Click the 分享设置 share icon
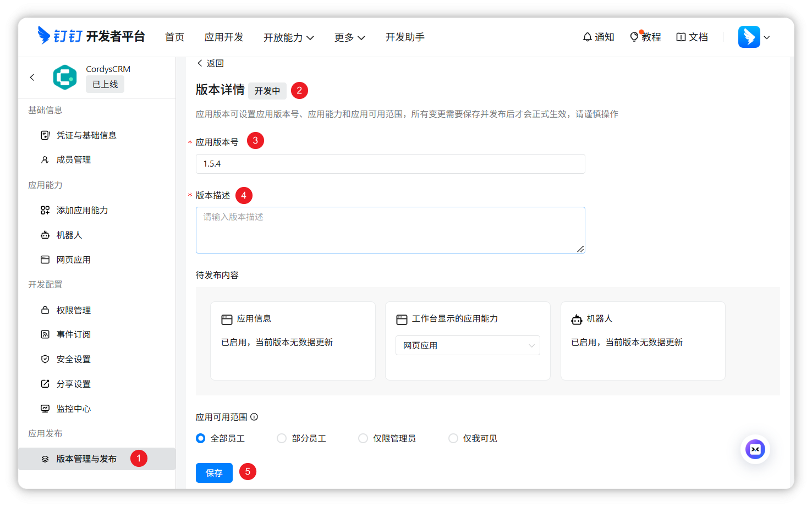The image size is (812, 507). [45, 384]
